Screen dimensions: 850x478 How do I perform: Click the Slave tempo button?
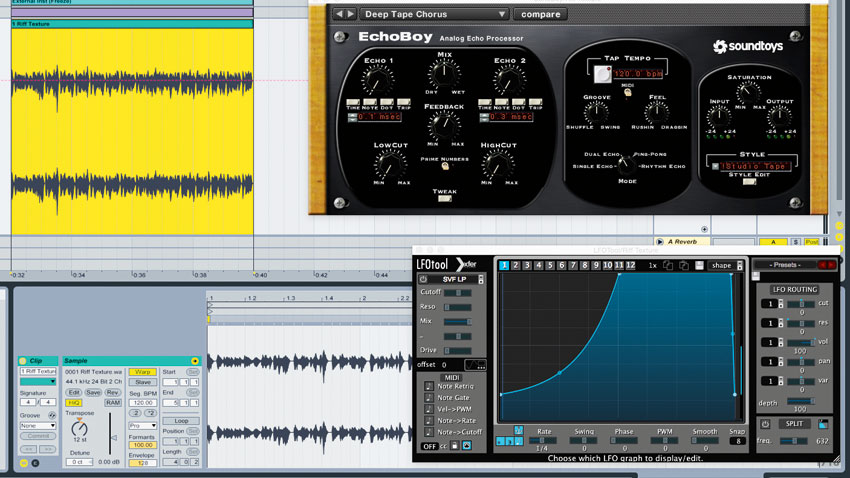click(x=143, y=382)
